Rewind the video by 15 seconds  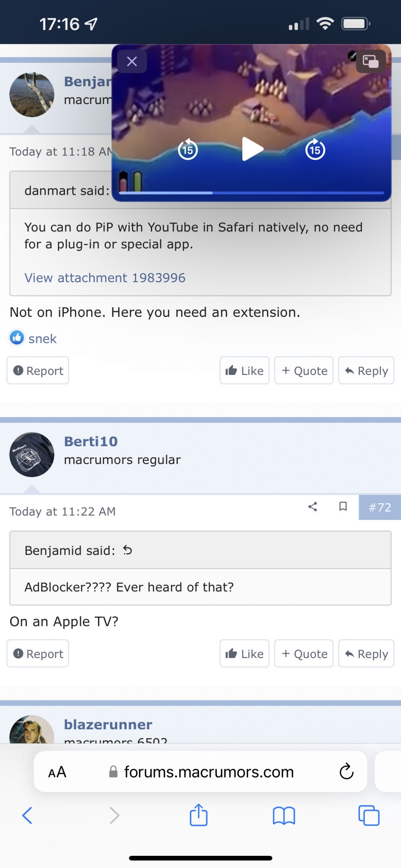[x=188, y=150]
